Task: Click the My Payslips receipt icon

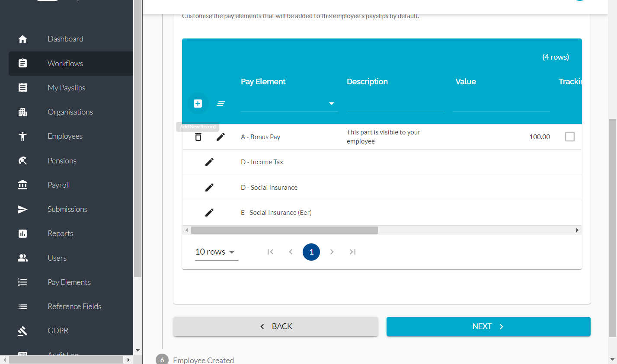Action: (x=23, y=88)
